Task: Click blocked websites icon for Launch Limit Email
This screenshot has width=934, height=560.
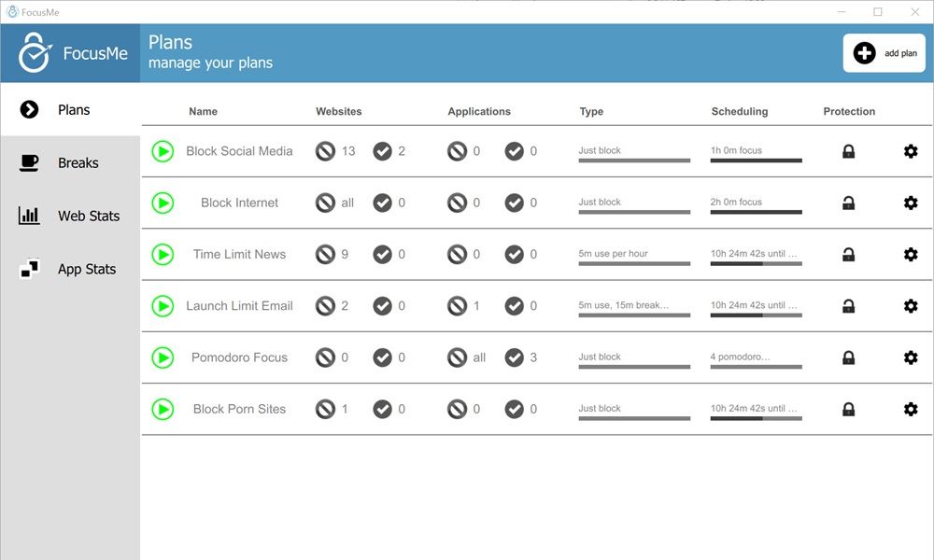Action: (325, 306)
